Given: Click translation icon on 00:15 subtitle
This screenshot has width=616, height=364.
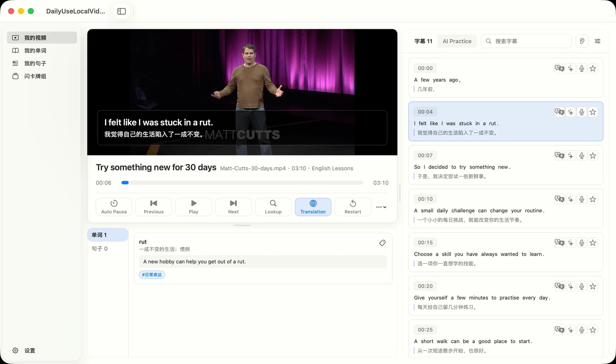Looking at the screenshot, I should [559, 243].
